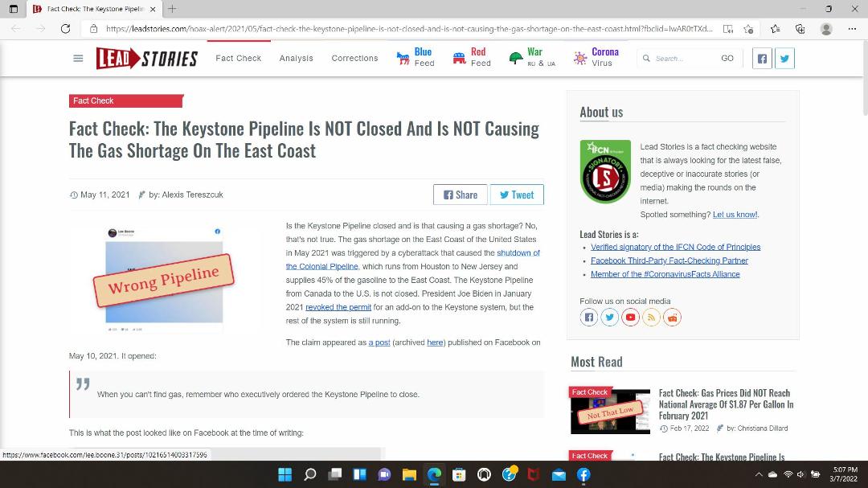Open the taskbar clock and date
Image resolution: width=868 pixels, height=488 pixels.
[x=843, y=474]
